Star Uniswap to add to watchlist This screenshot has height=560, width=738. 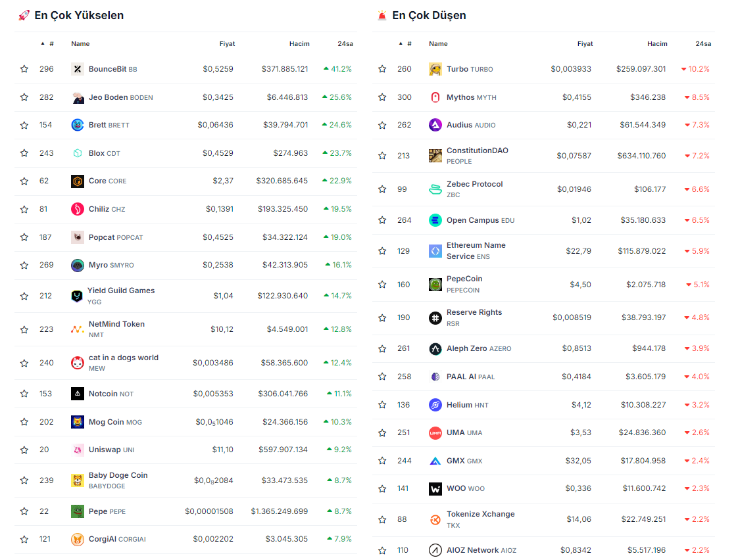(x=24, y=450)
